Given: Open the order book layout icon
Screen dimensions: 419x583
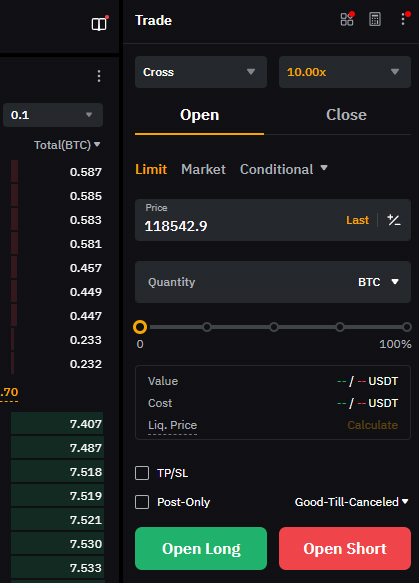Looking at the screenshot, I should coord(99,24).
